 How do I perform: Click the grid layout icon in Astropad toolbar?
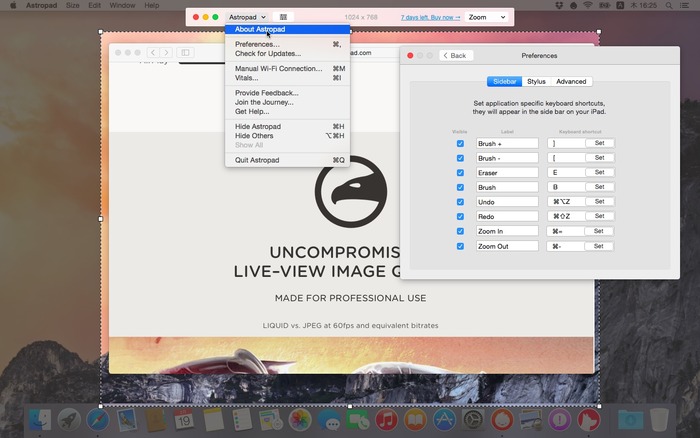[283, 17]
